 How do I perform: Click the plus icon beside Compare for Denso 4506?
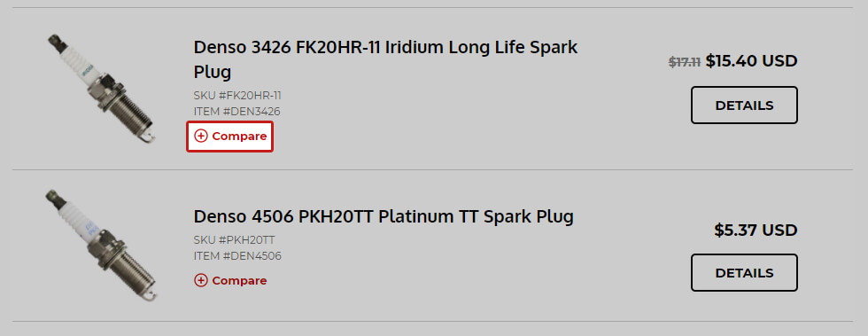pos(201,280)
